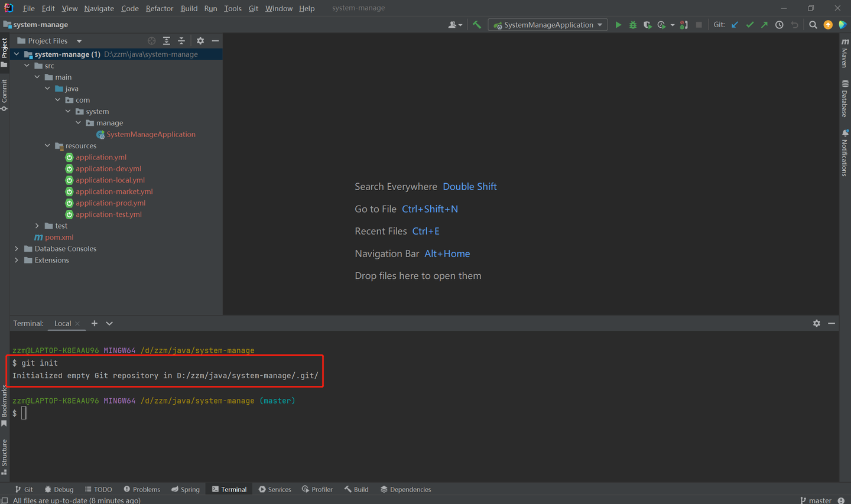The image size is (851, 504).
Task: Collapse the resources folder chevron
Action: (48, 145)
